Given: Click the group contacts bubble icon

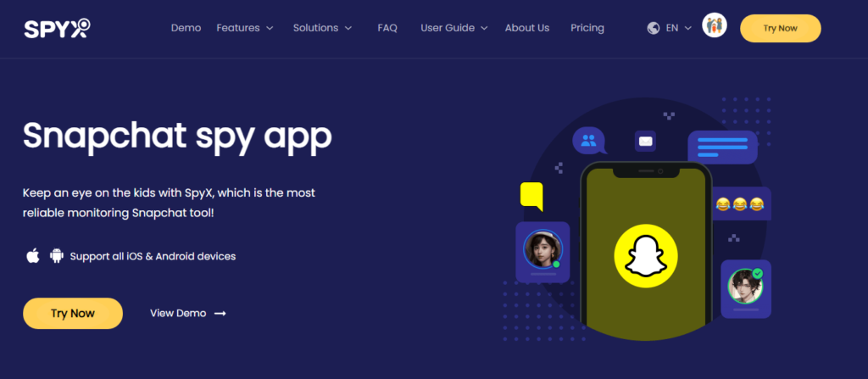Looking at the screenshot, I should pyautogui.click(x=588, y=140).
